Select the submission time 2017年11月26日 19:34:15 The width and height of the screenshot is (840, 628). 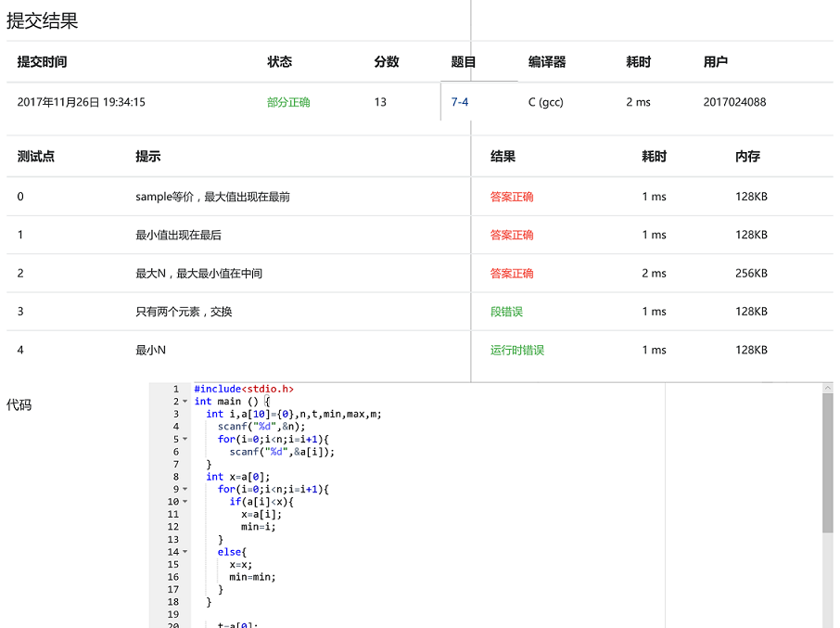pyautogui.click(x=81, y=102)
